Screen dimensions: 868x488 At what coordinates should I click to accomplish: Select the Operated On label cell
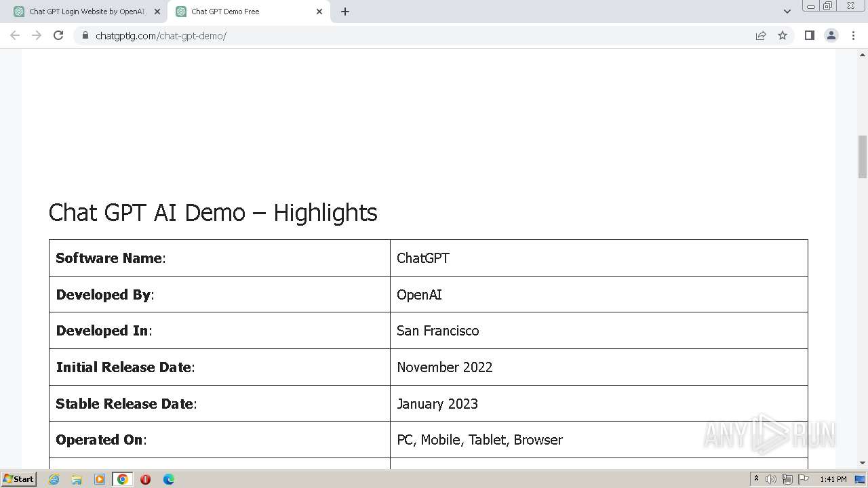tap(220, 440)
